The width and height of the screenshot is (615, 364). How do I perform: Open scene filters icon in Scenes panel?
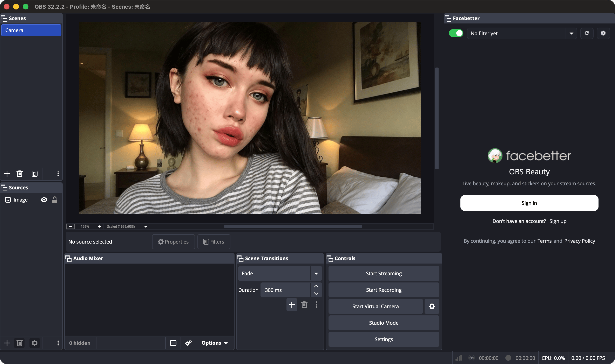35,174
